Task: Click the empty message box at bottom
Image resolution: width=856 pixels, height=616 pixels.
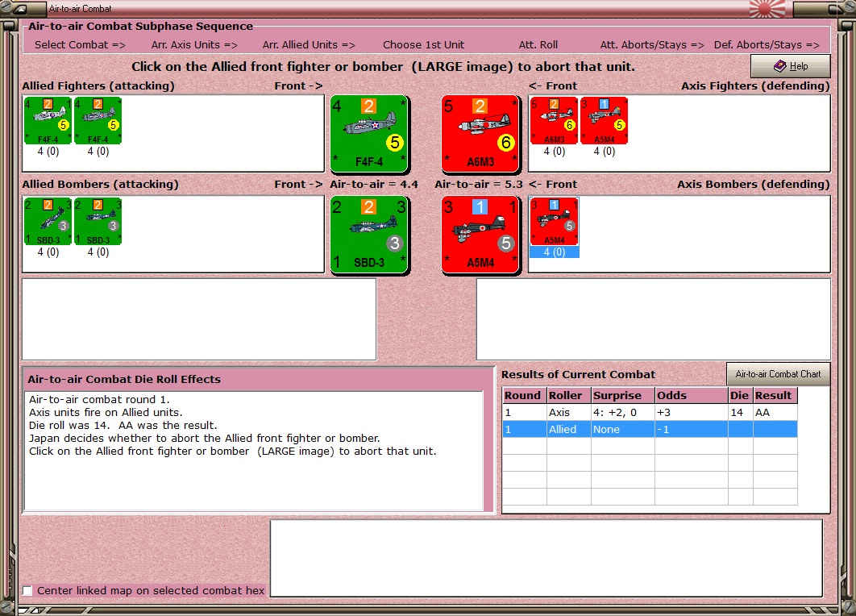Action: click(546, 558)
